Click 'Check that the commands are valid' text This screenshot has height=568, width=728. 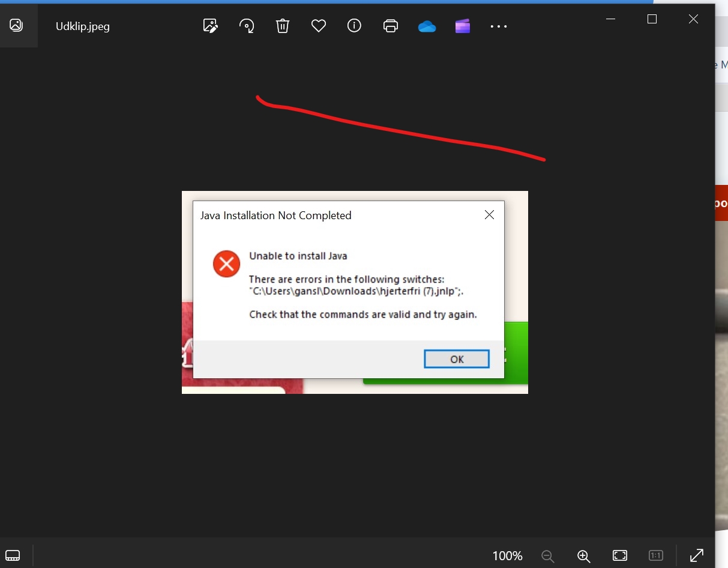363,314
